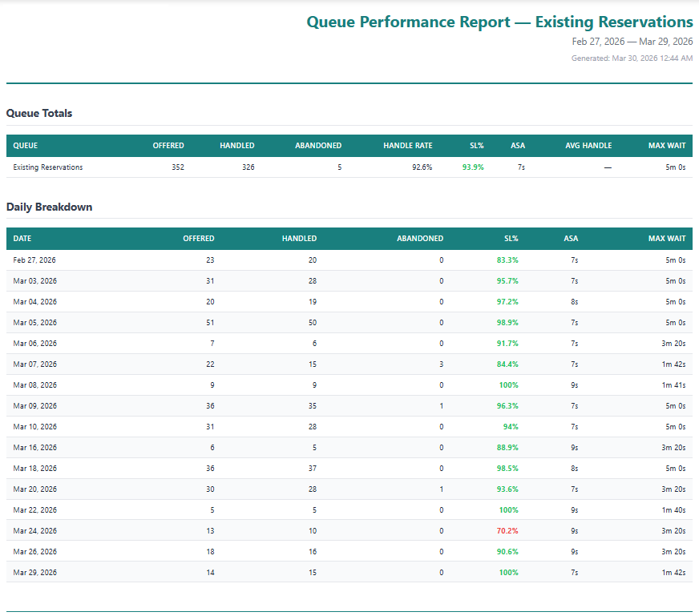The image size is (699, 616).
Task: Select the HANDLE RATE column header
Action: tap(408, 146)
